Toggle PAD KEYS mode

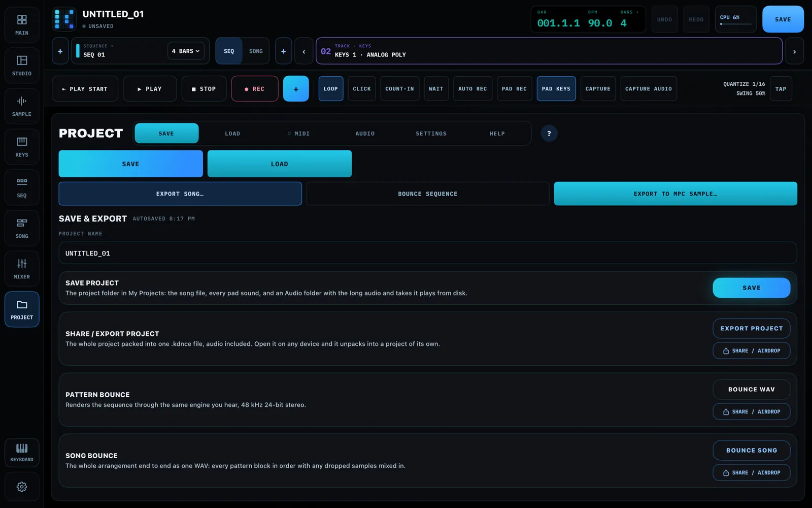click(556, 89)
